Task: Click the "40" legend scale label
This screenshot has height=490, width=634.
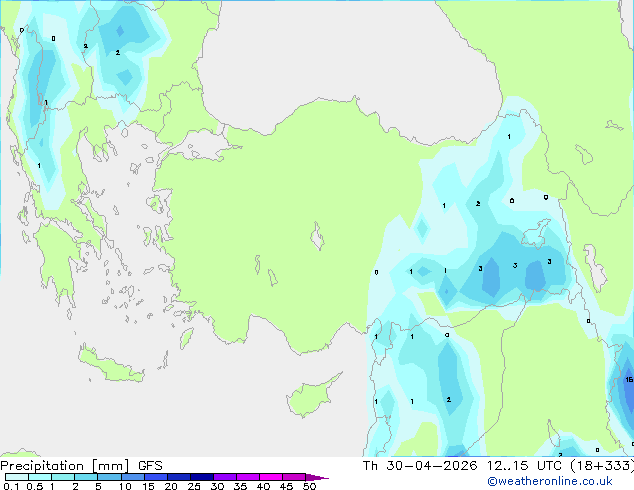Action: click(x=263, y=486)
